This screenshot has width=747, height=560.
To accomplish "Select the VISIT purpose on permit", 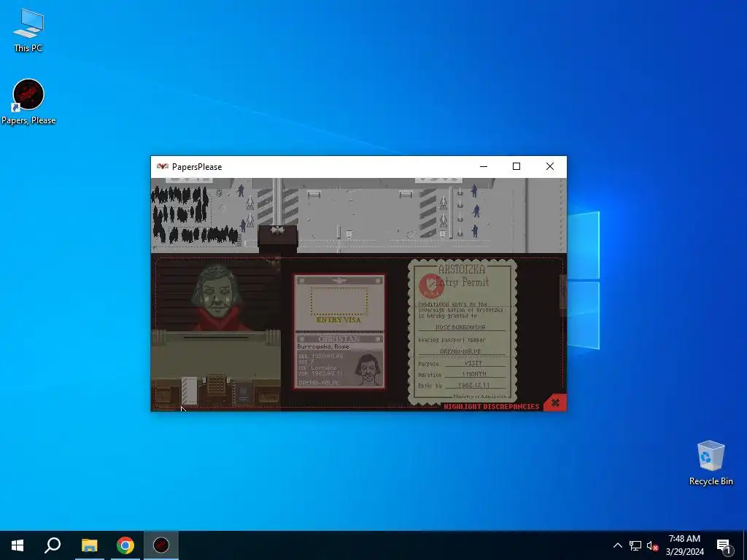I will pyautogui.click(x=473, y=363).
